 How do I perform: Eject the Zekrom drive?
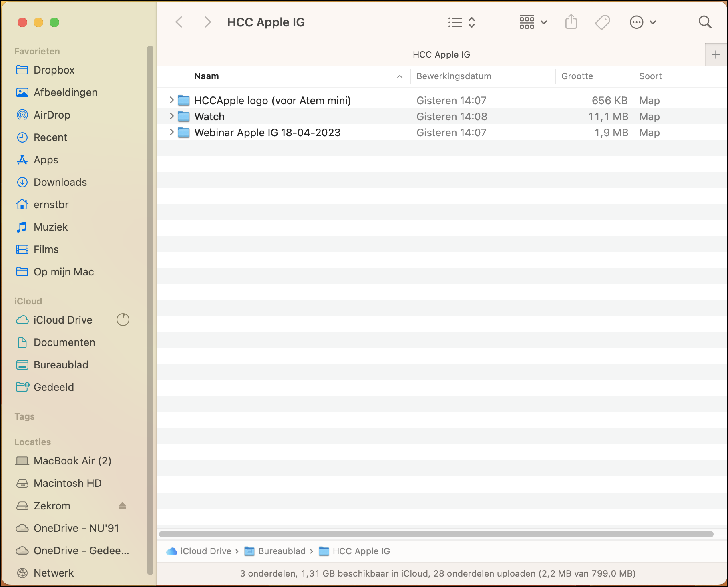122,506
